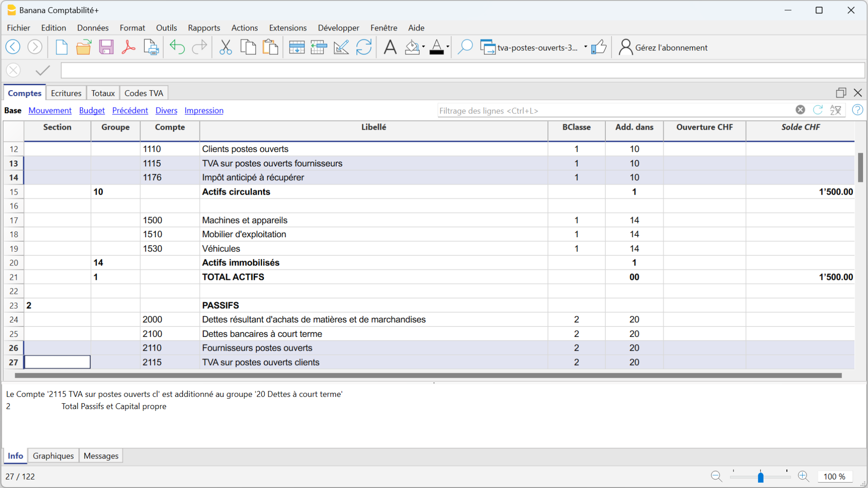Click the zoom slider handle
Image resolution: width=868 pixels, height=488 pixels.
click(x=760, y=477)
